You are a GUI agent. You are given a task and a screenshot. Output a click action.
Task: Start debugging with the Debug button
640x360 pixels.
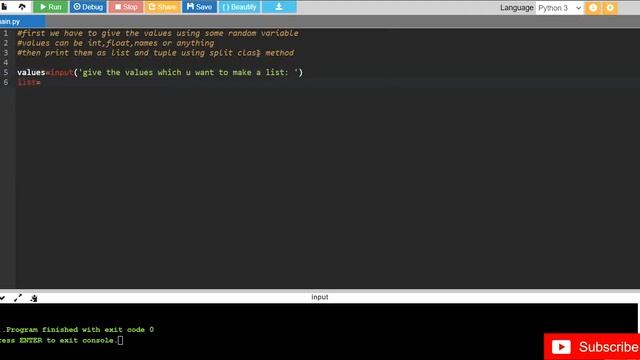[x=88, y=7]
